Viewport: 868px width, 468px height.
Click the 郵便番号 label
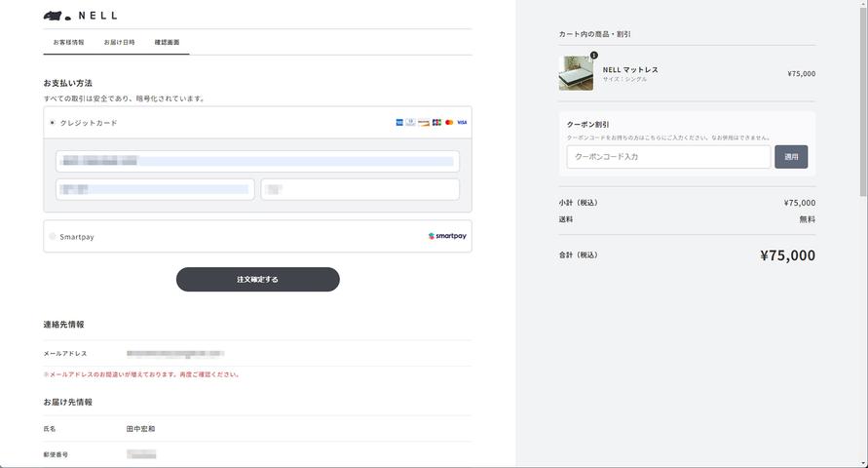pos(56,454)
